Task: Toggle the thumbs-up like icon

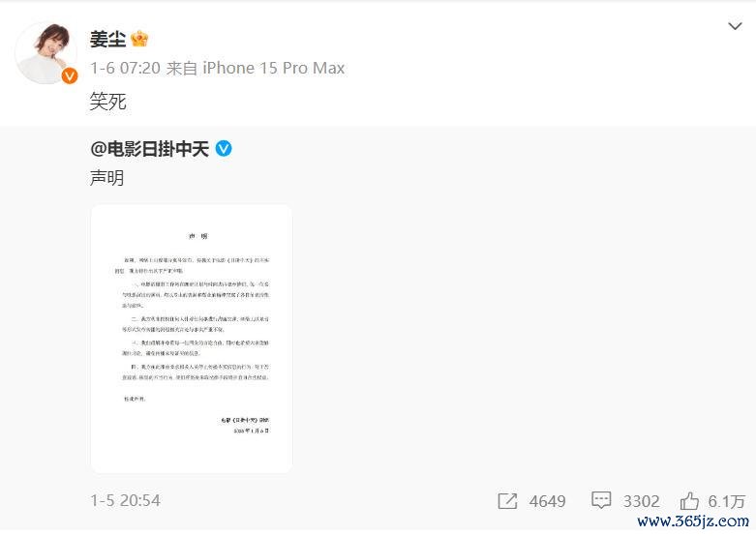Action: pos(689,501)
